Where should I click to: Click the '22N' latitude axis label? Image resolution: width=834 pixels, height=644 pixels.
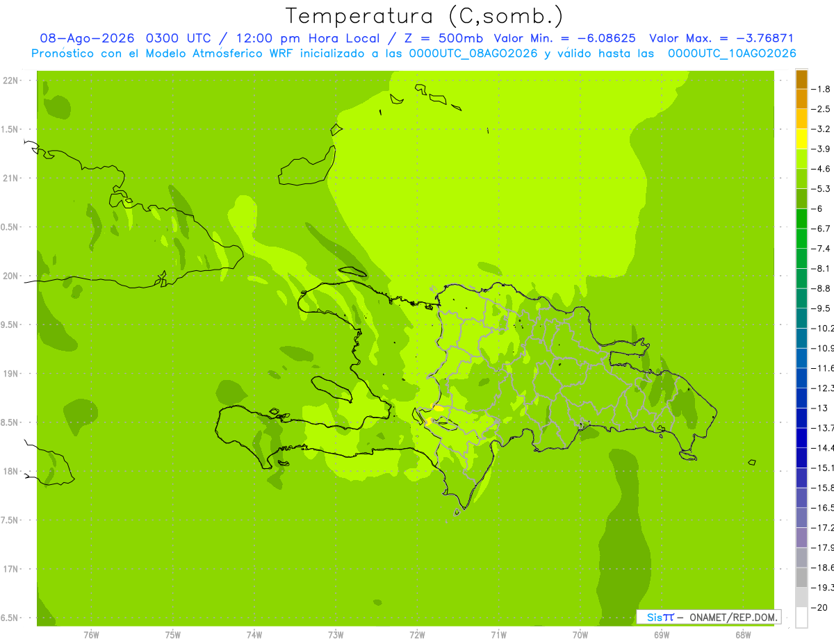[10, 81]
